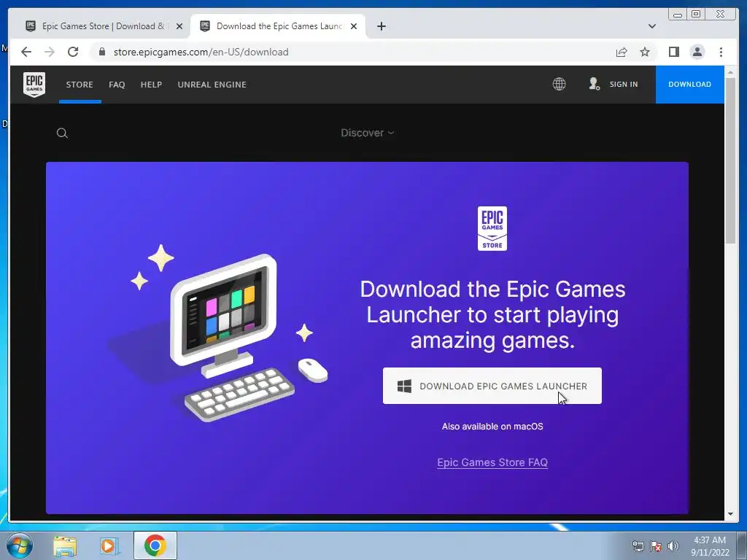Open the Action Center flag icon

click(656, 545)
